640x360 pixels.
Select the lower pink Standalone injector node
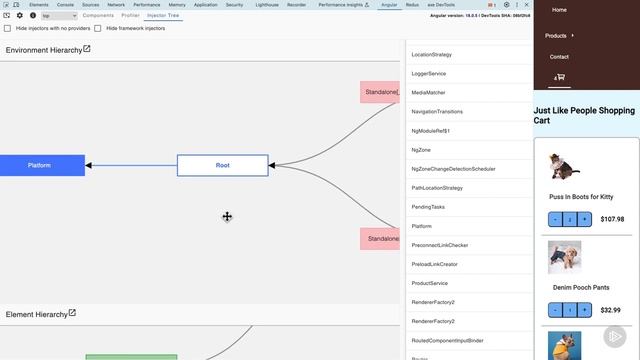pos(380,239)
